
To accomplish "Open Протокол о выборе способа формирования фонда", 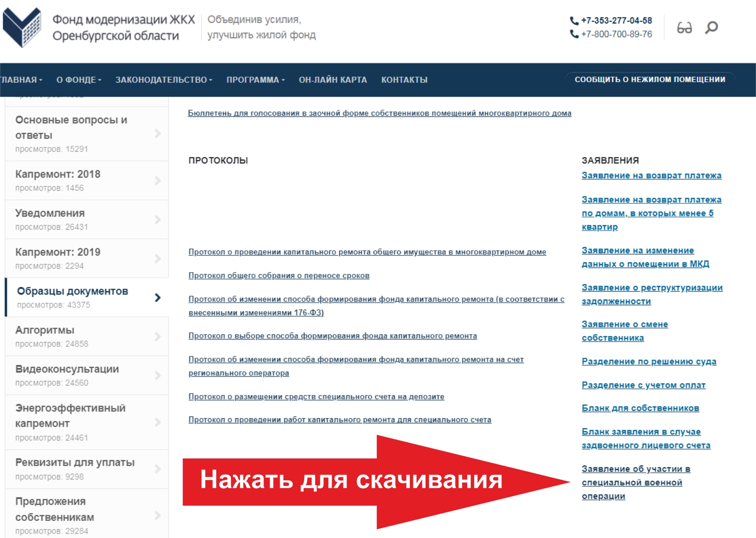I will click(x=333, y=336).
